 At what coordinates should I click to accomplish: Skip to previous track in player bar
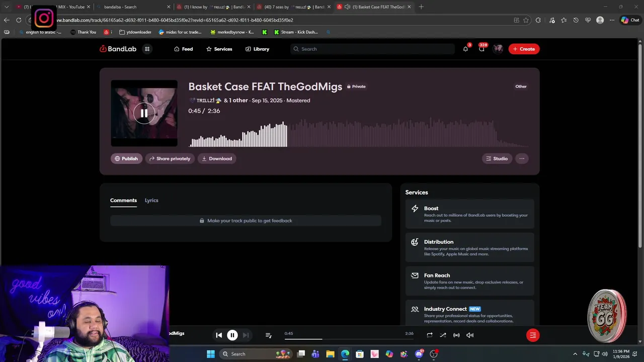pos(219,335)
